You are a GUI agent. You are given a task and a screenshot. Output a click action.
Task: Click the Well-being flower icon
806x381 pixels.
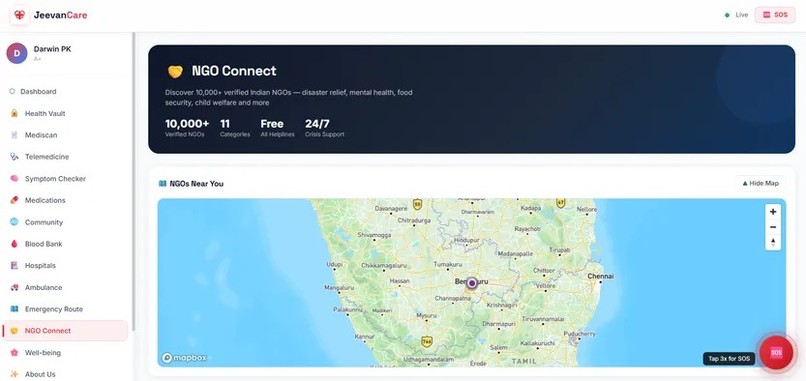pos(14,353)
